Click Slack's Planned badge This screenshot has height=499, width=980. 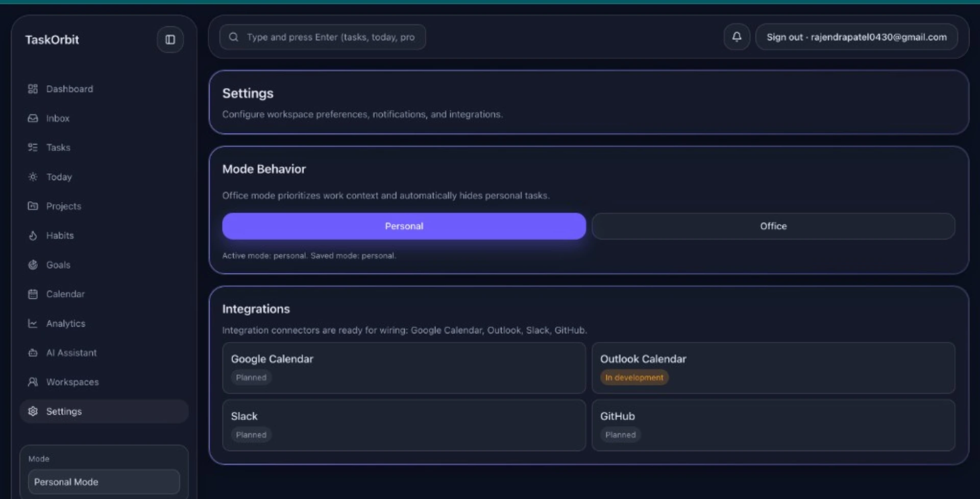251,435
